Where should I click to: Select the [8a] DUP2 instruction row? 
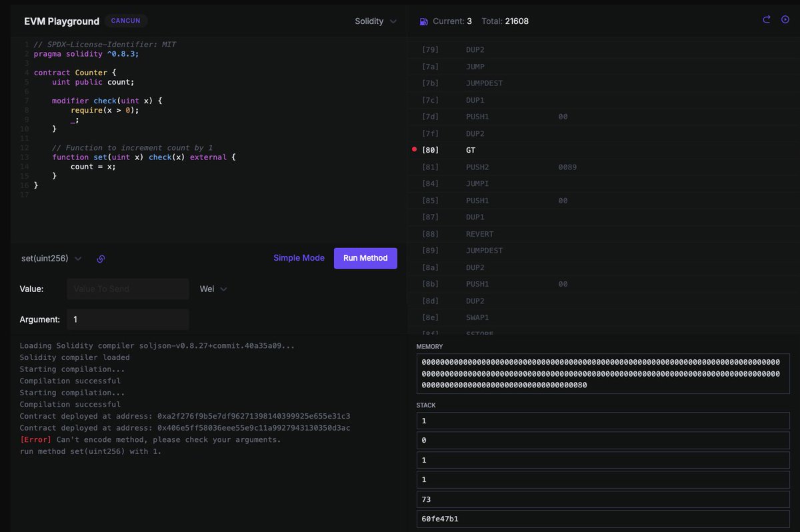tap(603, 267)
